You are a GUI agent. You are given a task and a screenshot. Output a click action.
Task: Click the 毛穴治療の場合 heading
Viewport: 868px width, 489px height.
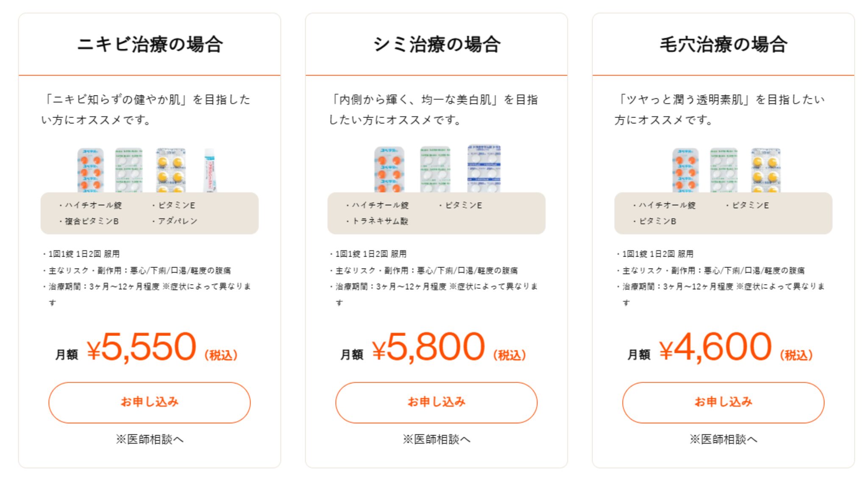[x=723, y=45]
